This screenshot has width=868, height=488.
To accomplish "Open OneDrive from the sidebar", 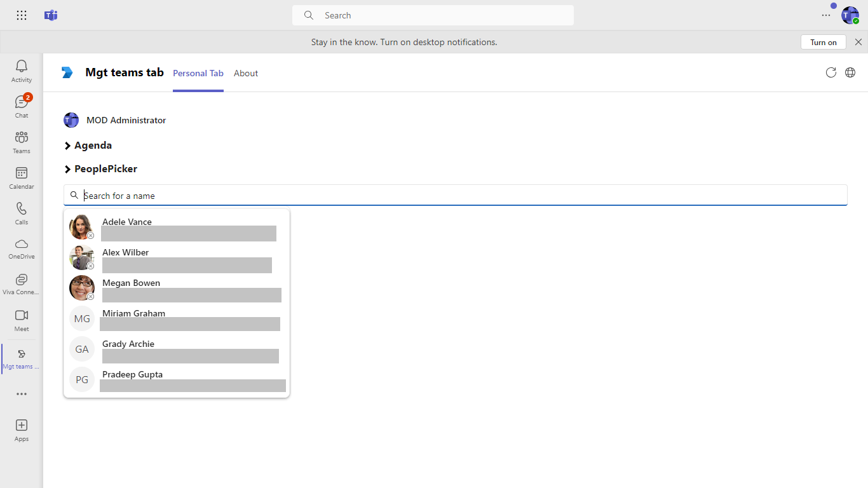I will point(22,249).
